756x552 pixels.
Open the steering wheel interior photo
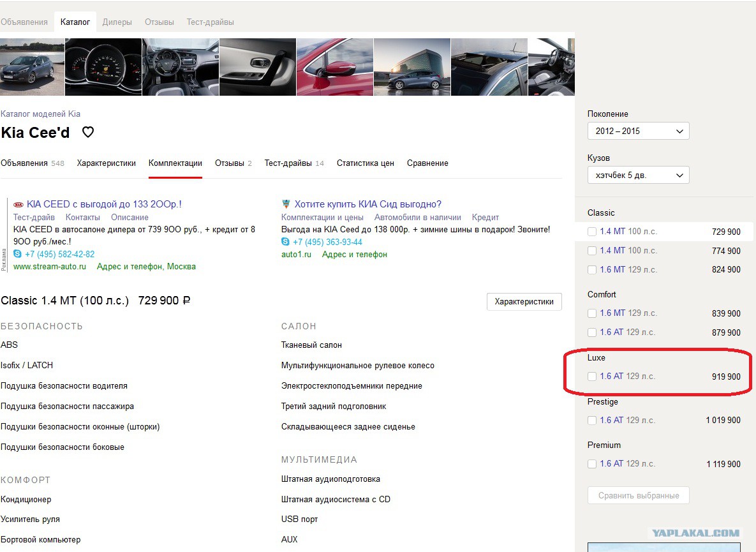pyautogui.click(x=181, y=67)
